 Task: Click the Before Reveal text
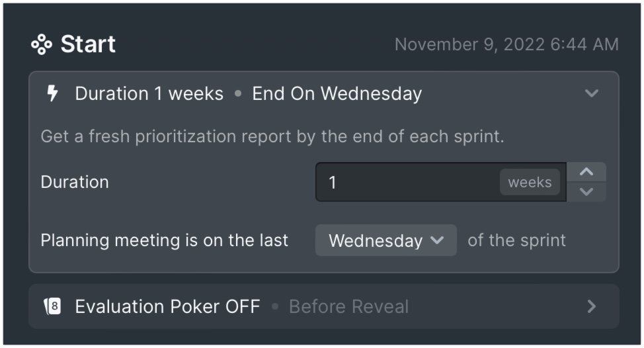[348, 306]
